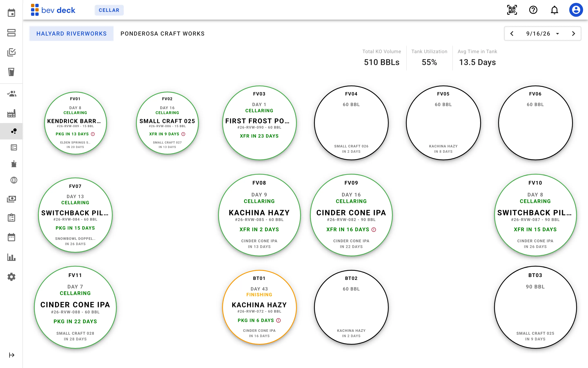Click the FV09 warning alert icon
Screen dimensions: 588x368
tap(374, 230)
